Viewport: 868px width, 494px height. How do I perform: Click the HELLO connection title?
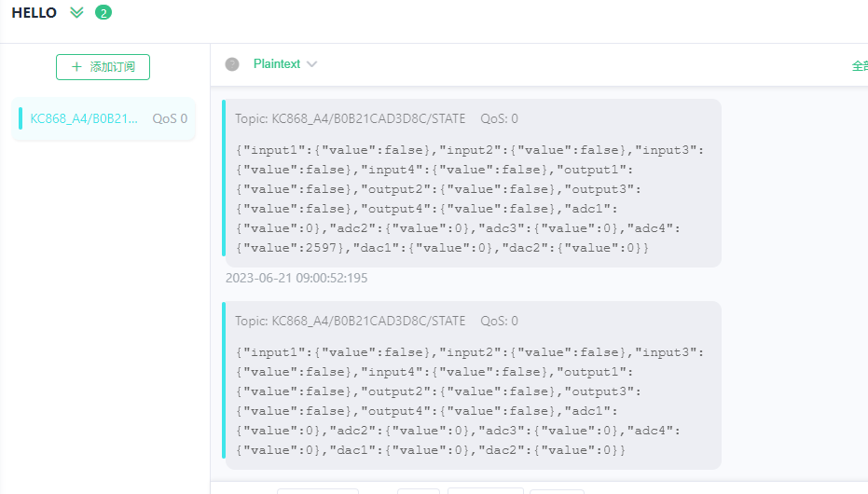(x=34, y=13)
